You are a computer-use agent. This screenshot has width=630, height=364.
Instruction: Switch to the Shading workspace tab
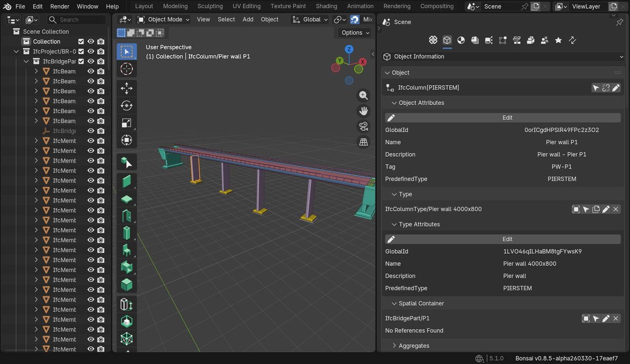pos(327,6)
